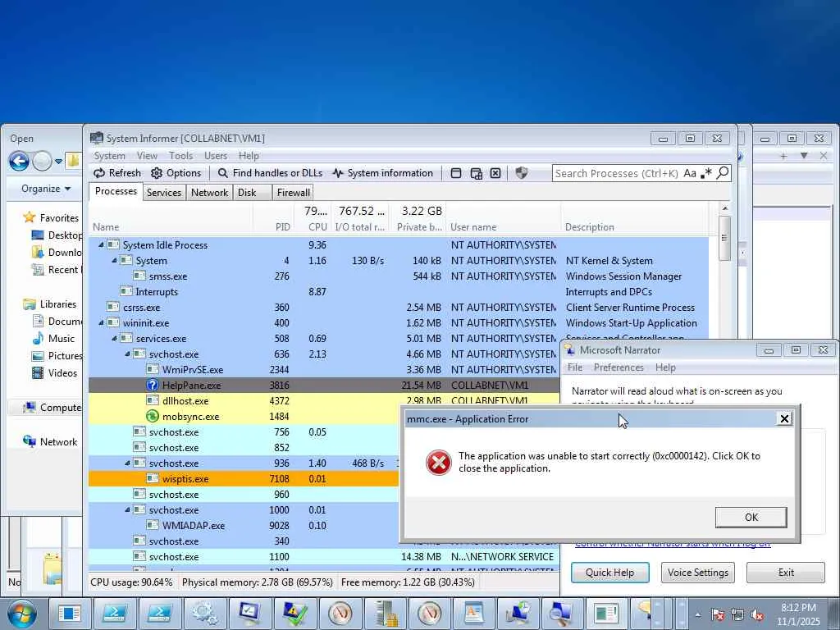Select the wisptis.exe process row
The width and height of the screenshot is (840, 630).
pos(244,479)
